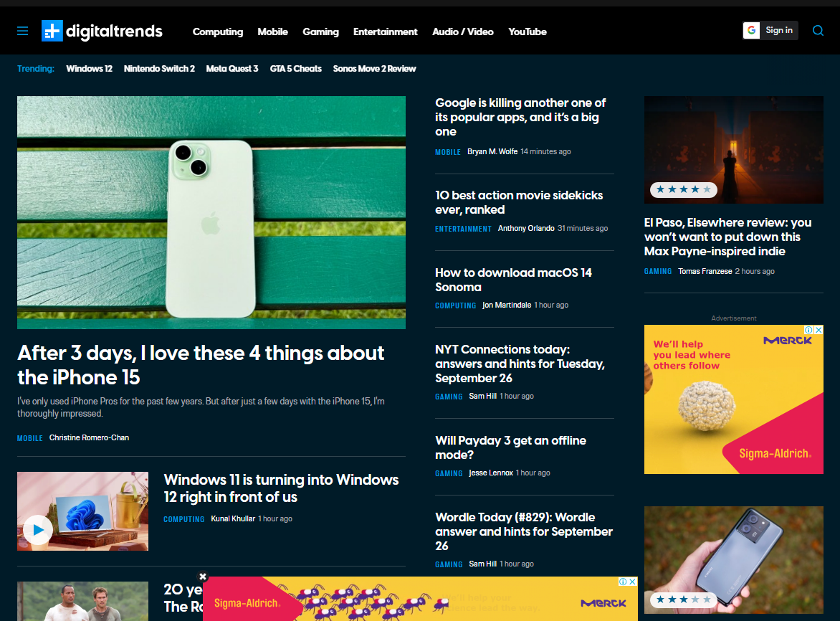Open the Mobile menu
The image size is (840, 621).
[x=272, y=32]
